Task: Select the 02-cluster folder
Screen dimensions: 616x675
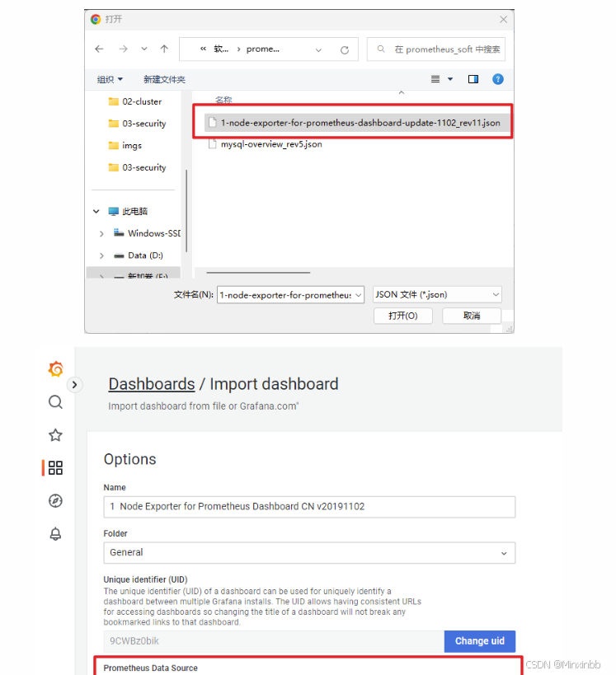Action: pyautogui.click(x=135, y=101)
